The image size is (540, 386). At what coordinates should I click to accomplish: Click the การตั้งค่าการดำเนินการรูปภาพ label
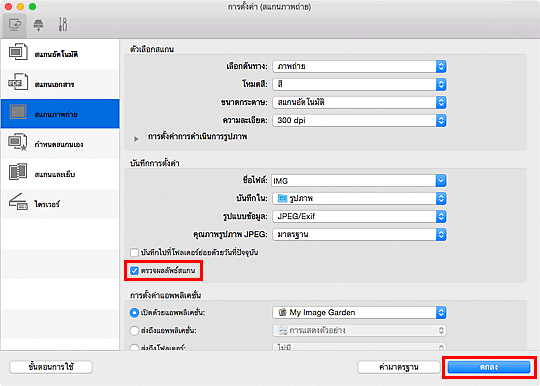pyautogui.click(x=197, y=137)
